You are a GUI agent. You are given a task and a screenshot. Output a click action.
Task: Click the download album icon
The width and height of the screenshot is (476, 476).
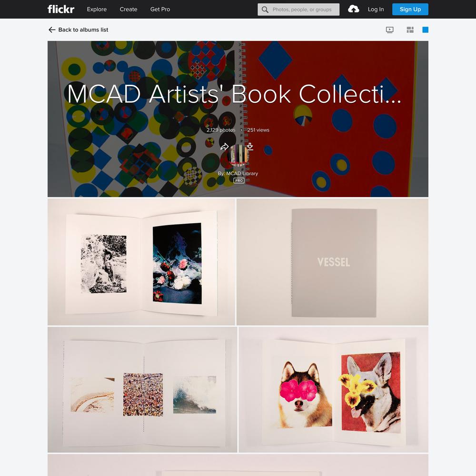[250, 146]
